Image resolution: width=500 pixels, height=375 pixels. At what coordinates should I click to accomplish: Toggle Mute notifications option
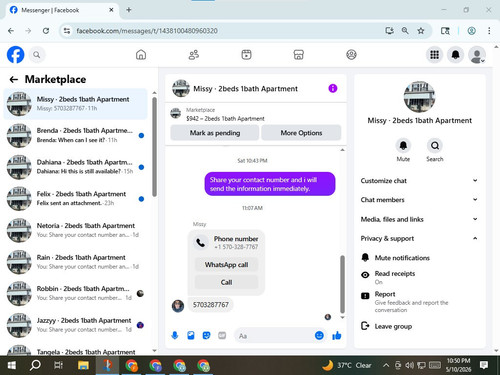coord(419,258)
